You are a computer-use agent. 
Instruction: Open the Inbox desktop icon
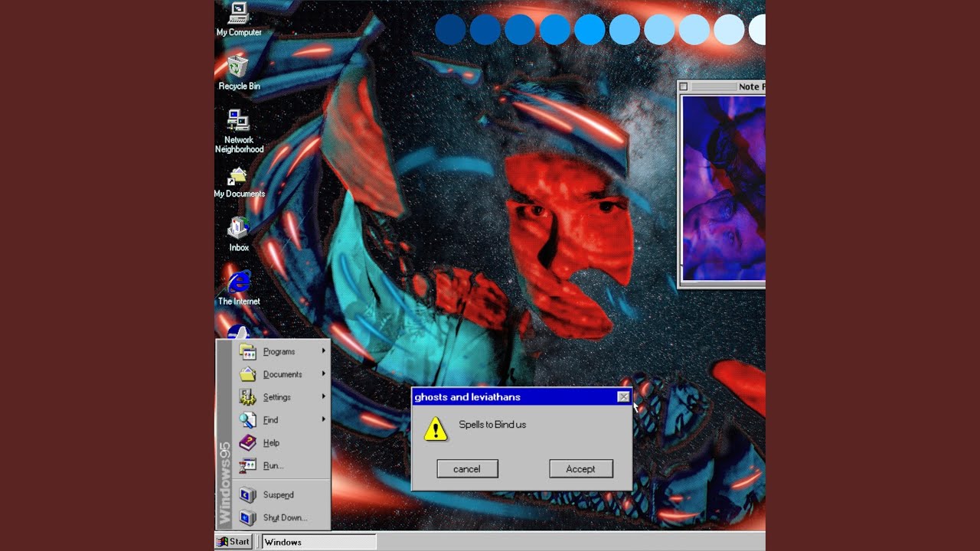(x=239, y=234)
